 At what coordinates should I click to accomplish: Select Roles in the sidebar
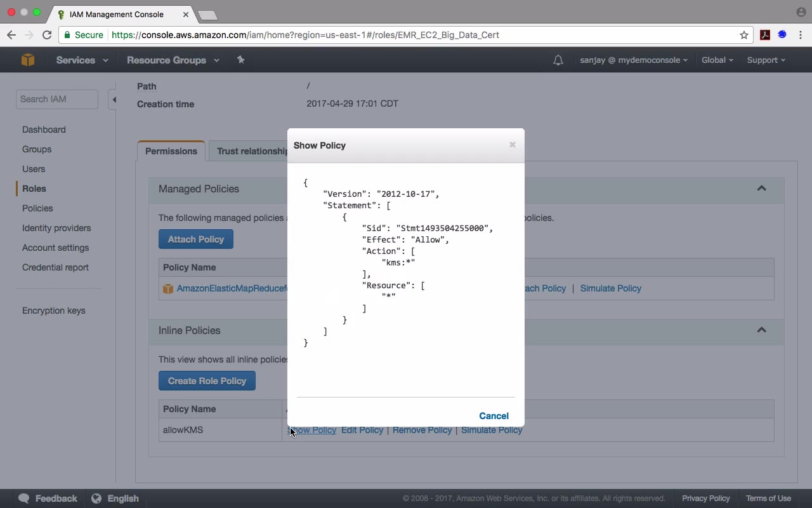pyautogui.click(x=34, y=189)
